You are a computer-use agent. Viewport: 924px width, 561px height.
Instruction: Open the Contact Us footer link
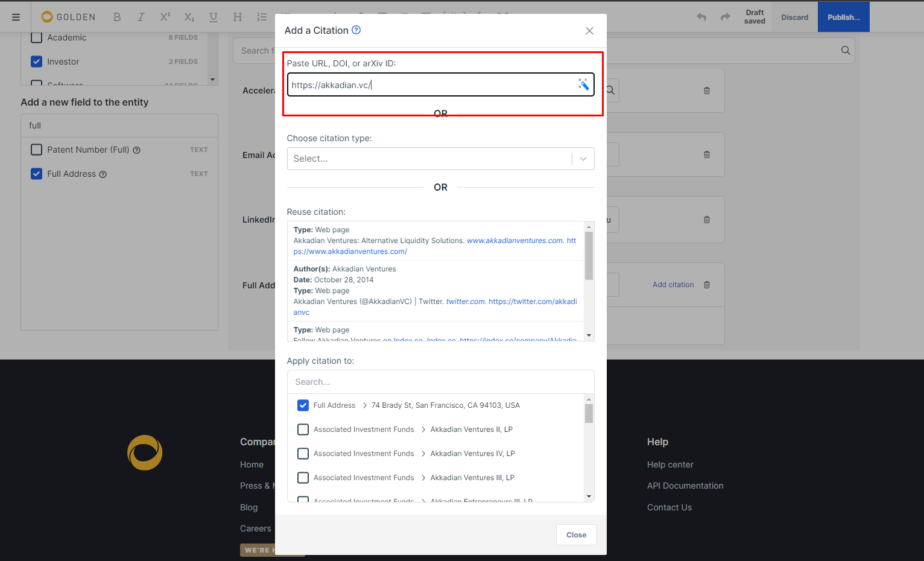coord(669,507)
